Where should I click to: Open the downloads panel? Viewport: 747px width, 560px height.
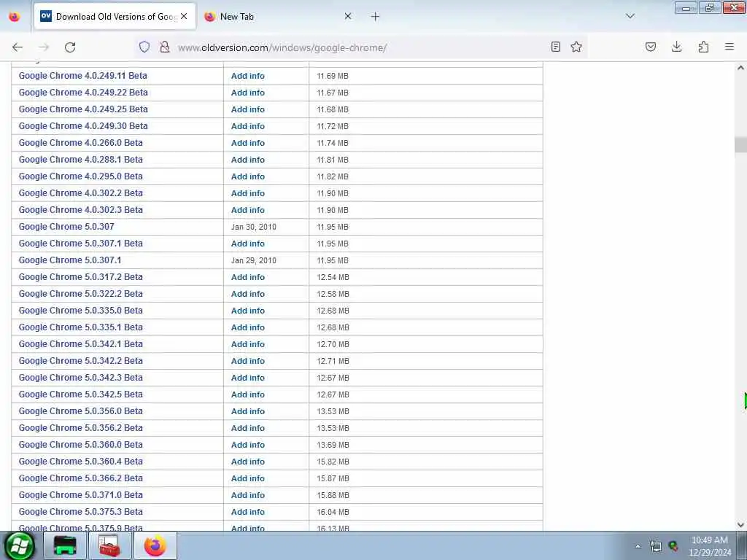tap(677, 47)
